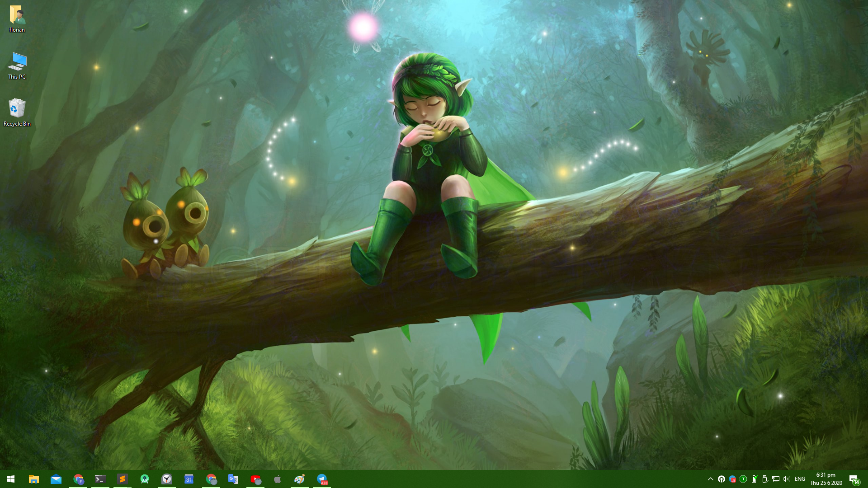The width and height of the screenshot is (868, 488).
Task: Open File Explorer from the taskbar
Action: [x=33, y=479]
